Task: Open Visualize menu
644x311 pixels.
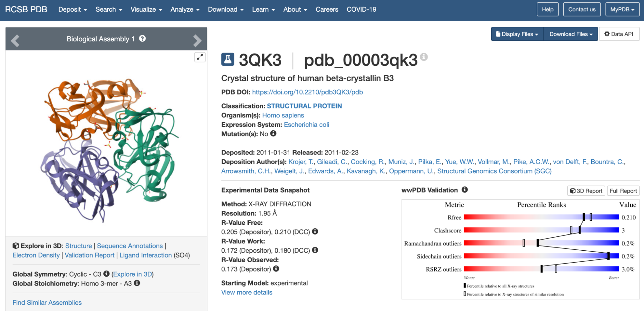Action: coord(146,10)
